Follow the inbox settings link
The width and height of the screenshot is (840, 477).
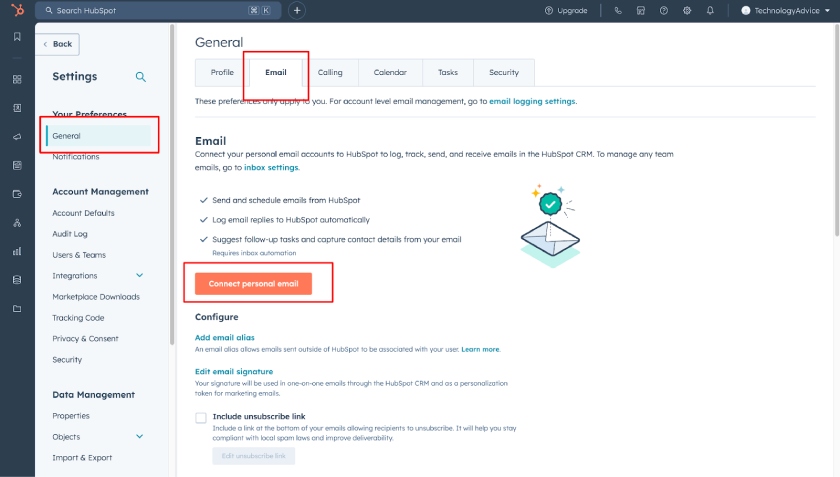tap(271, 167)
